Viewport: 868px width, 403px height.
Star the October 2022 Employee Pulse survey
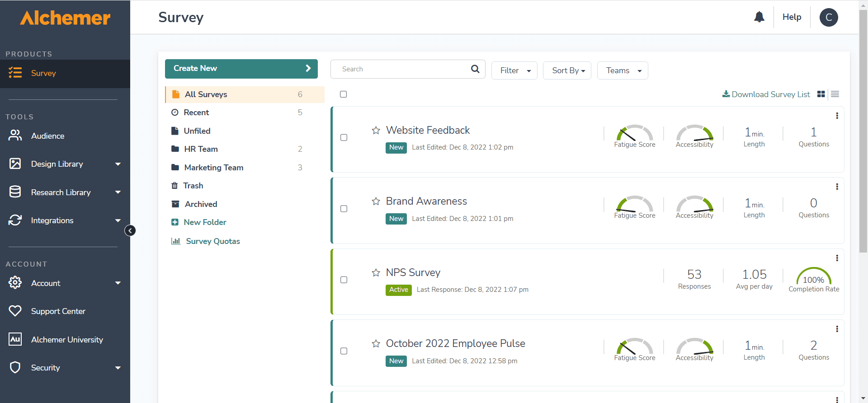pyautogui.click(x=376, y=344)
